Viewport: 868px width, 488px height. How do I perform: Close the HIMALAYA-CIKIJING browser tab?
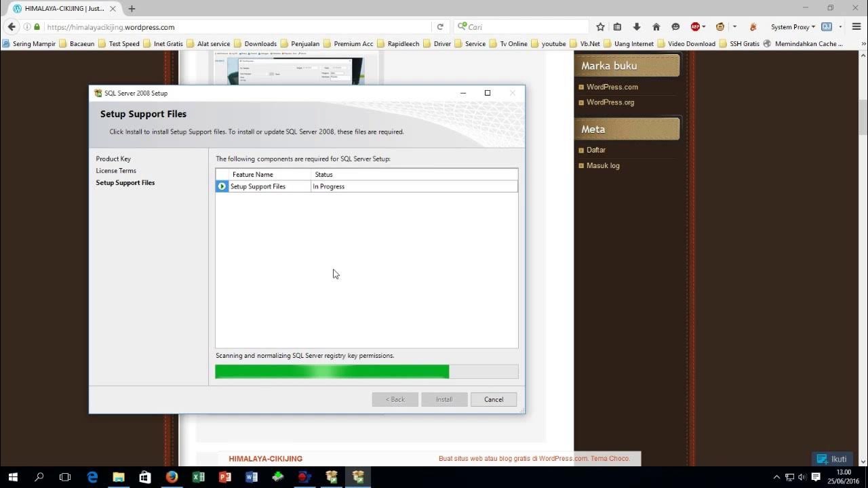113,9
